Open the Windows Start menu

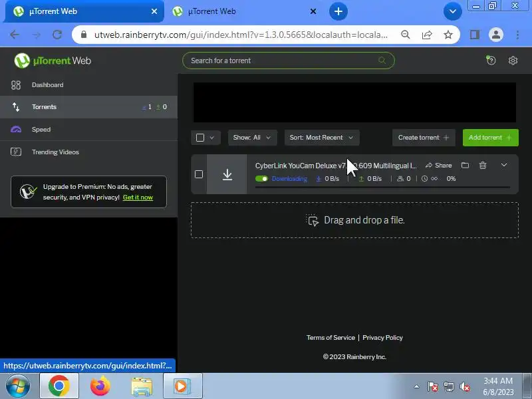point(18,386)
